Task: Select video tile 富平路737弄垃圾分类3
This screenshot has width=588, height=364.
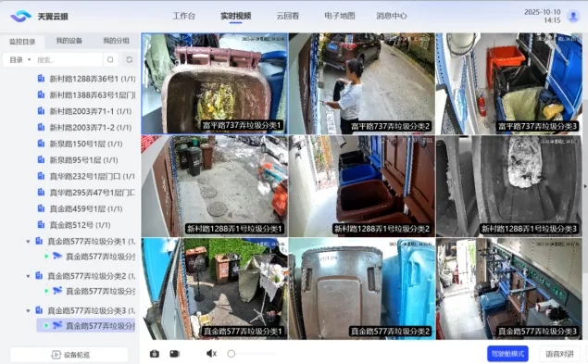Action: click(x=509, y=83)
